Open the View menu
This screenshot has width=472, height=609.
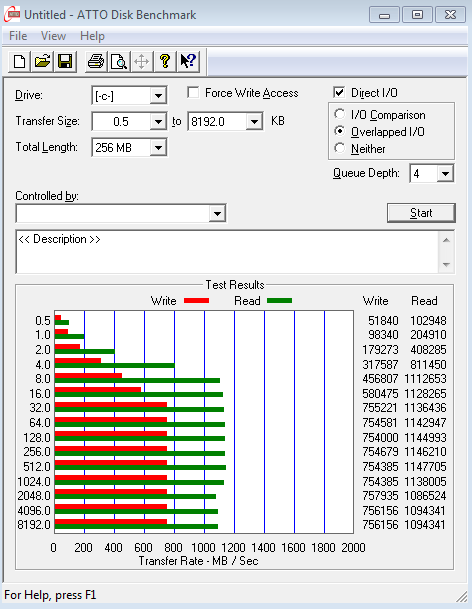pyautogui.click(x=54, y=36)
